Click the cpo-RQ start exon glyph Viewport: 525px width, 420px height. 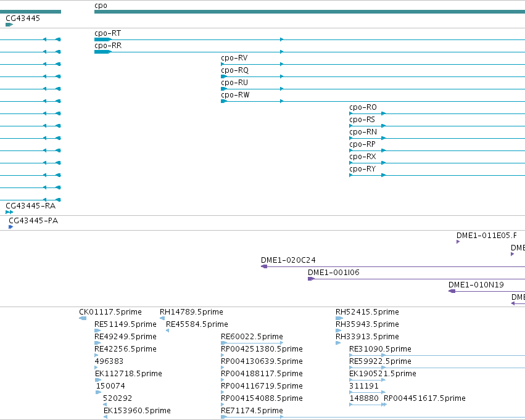tap(224, 76)
